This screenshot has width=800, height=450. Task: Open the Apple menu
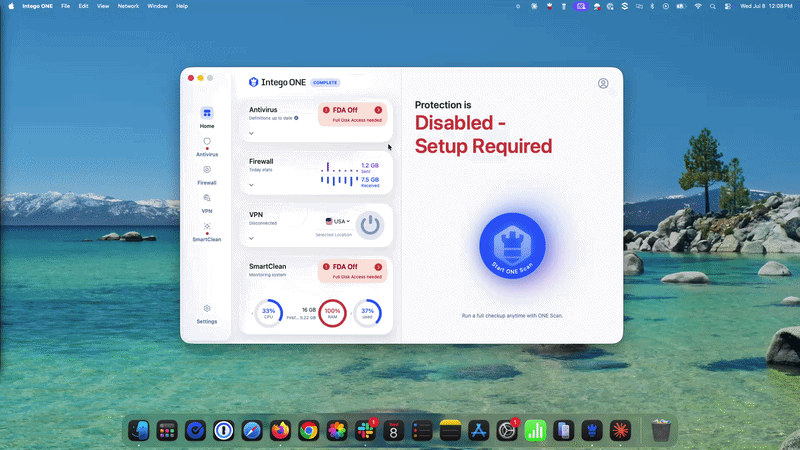tap(11, 6)
